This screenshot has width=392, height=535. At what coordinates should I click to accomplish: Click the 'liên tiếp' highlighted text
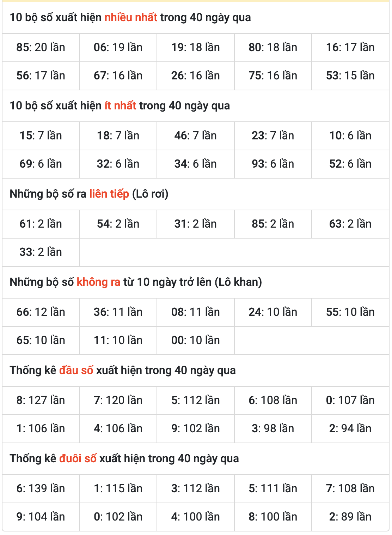coord(109,194)
